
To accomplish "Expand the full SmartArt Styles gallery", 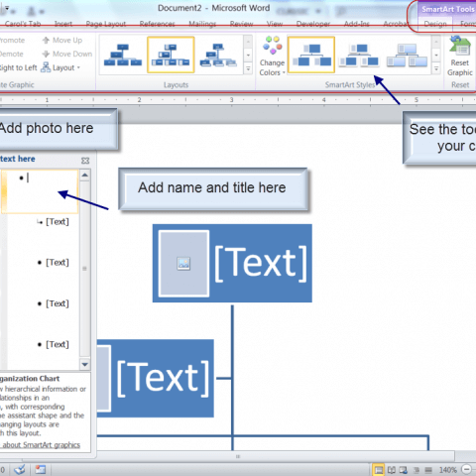I will pyautogui.click(x=436, y=68).
